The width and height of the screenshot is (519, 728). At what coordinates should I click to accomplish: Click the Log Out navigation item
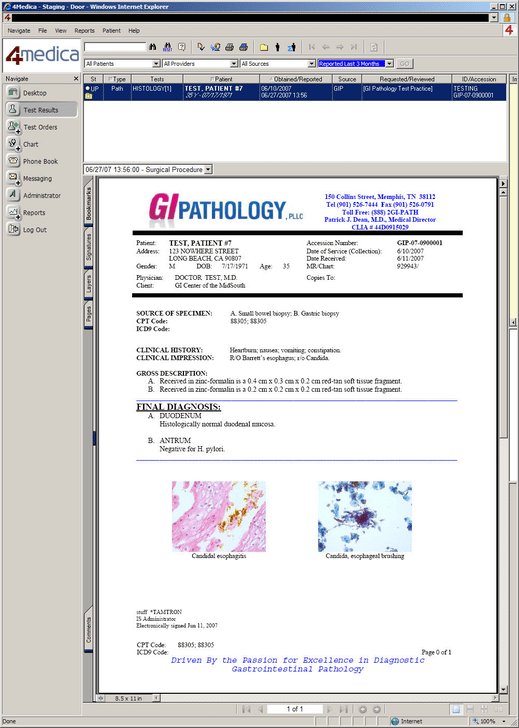pyautogui.click(x=35, y=229)
